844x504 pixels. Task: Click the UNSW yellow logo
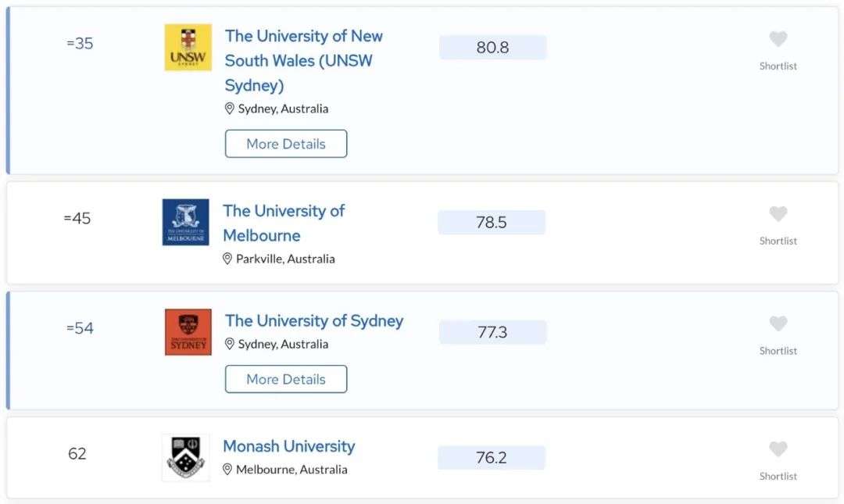188,48
